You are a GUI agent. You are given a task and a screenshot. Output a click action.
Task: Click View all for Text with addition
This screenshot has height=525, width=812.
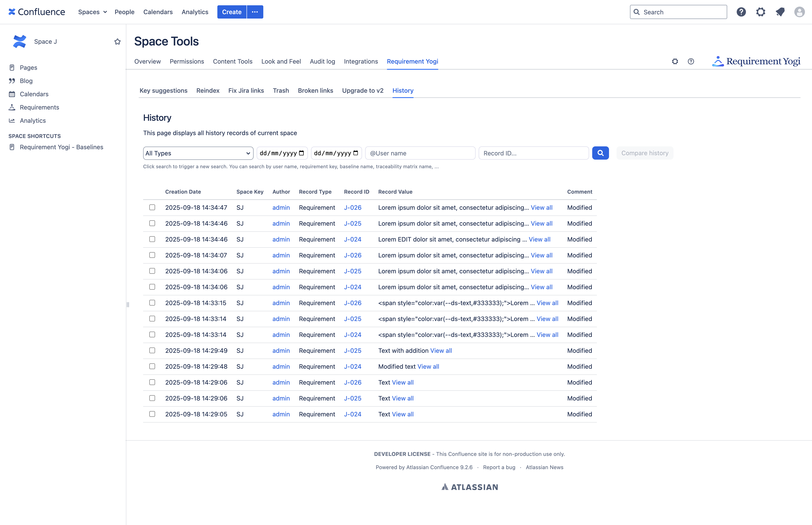pos(441,350)
